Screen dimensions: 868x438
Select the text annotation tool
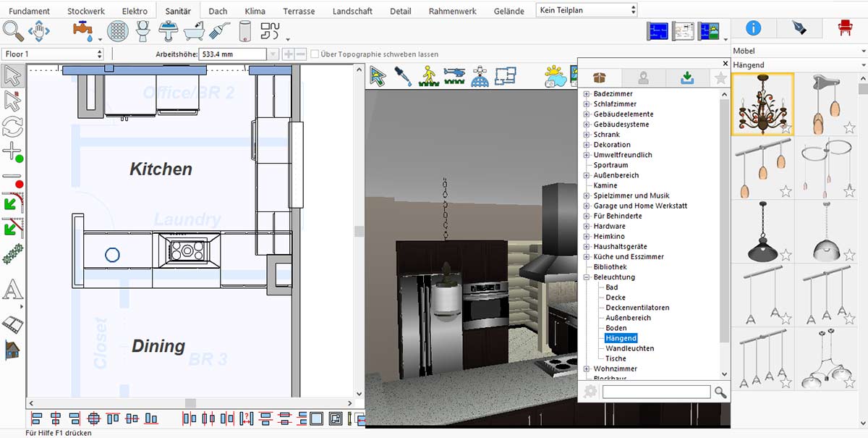[x=12, y=290]
